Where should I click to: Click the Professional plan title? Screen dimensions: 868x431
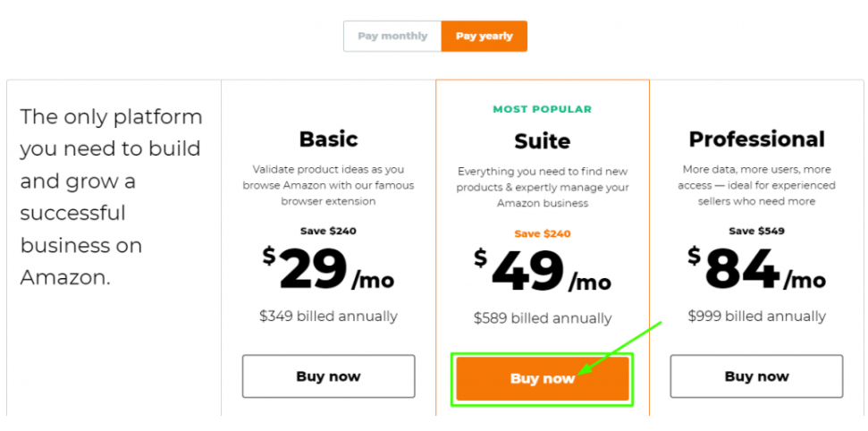pos(757,139)
